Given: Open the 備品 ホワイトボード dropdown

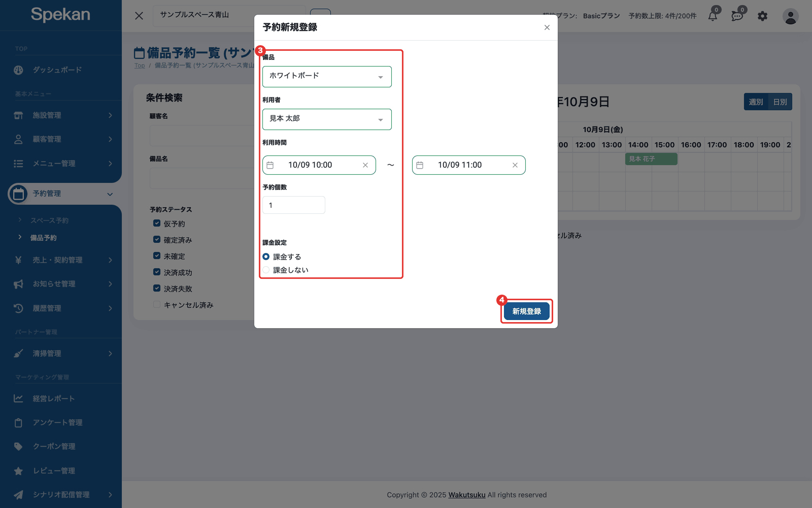Looking at the screenshot, I should tap(327, 77).
